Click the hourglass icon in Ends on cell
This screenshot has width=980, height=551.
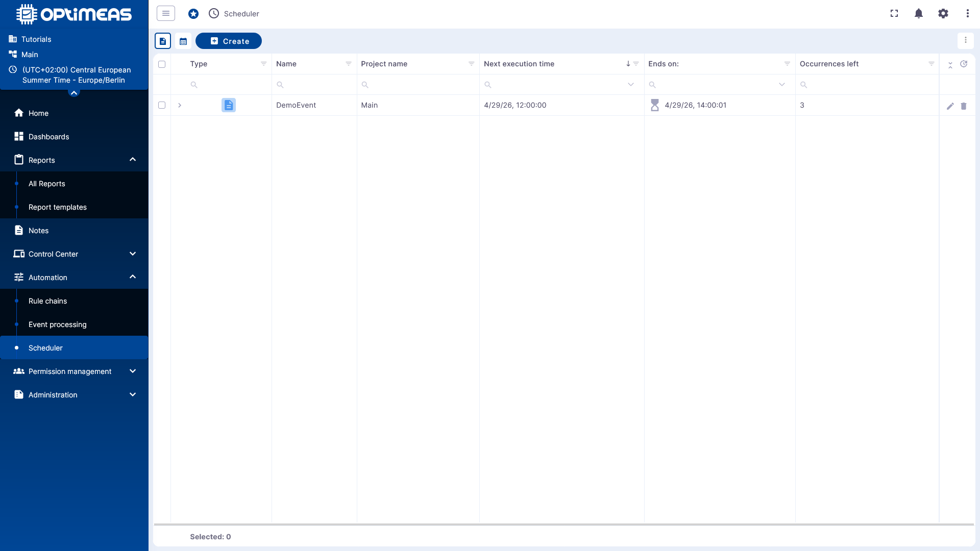click(655, 105)
